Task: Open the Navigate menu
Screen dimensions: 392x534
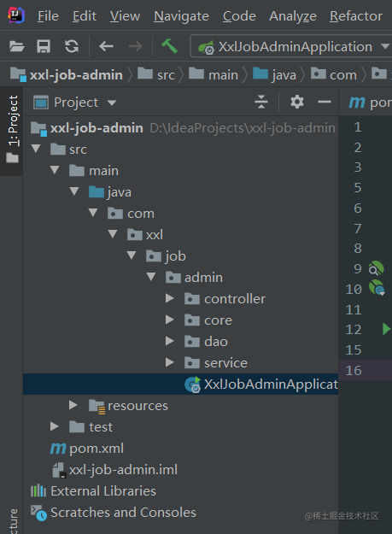Action: coord(181,16)
